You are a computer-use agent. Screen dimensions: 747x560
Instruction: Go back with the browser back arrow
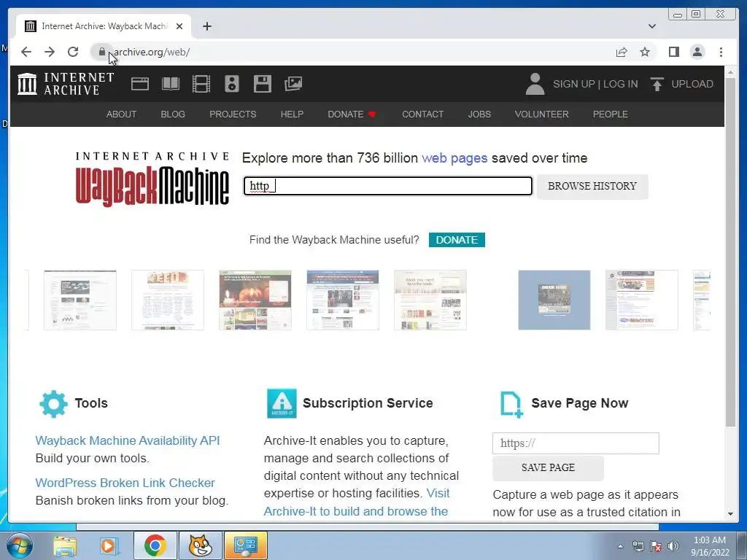tap(26, 52)
